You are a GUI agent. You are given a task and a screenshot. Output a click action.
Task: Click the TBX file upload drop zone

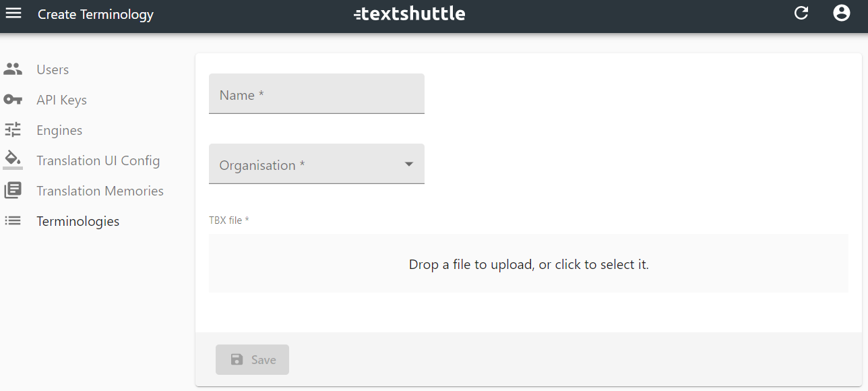528,264
